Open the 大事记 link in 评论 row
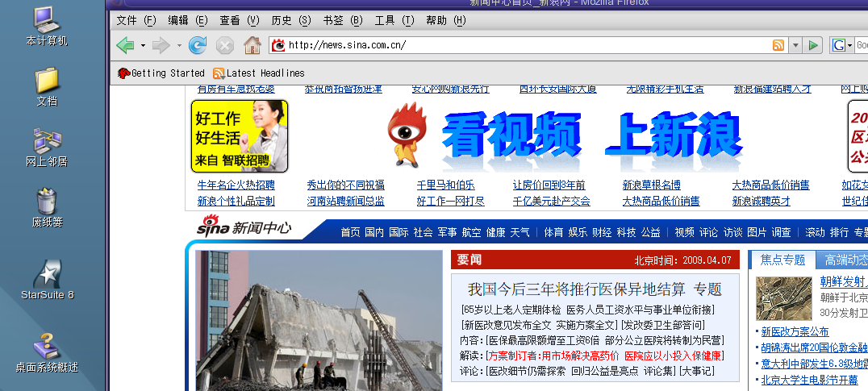Screen dimensions: 868x391 [697, 371]
